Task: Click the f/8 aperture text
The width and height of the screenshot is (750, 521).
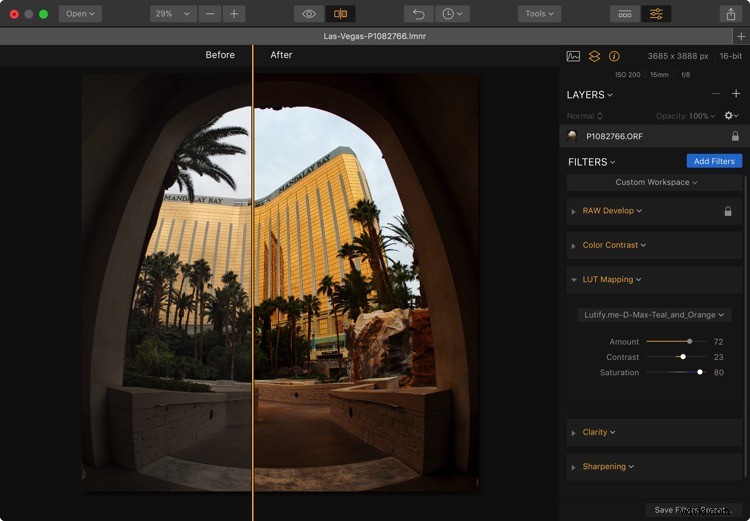Action: tap(685, 75)
